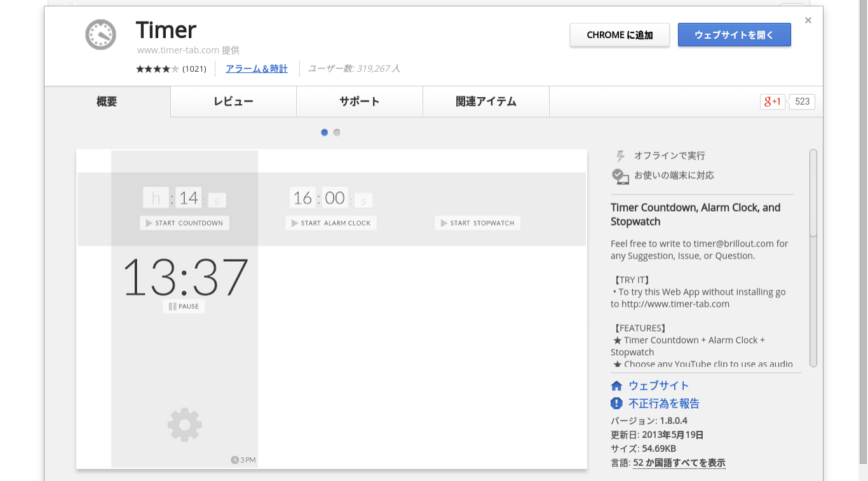Click the countdown minutes field showing 14
This screenshot has width=868, height=481.
tap(189, 198)
